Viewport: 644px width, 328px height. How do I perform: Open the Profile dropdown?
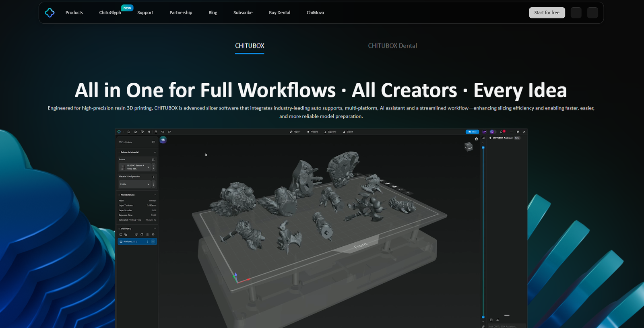[135, 184]
